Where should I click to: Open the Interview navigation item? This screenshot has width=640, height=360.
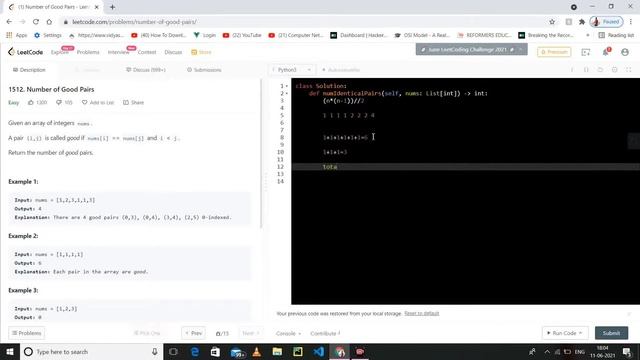(118, 52)
